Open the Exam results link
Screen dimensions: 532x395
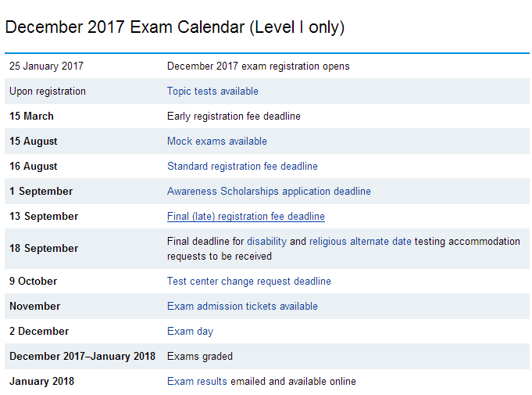[197, 382]
